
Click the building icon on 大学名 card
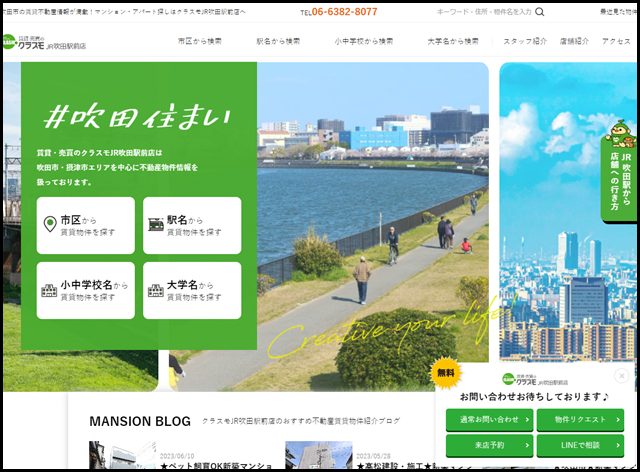click(156, 290)
